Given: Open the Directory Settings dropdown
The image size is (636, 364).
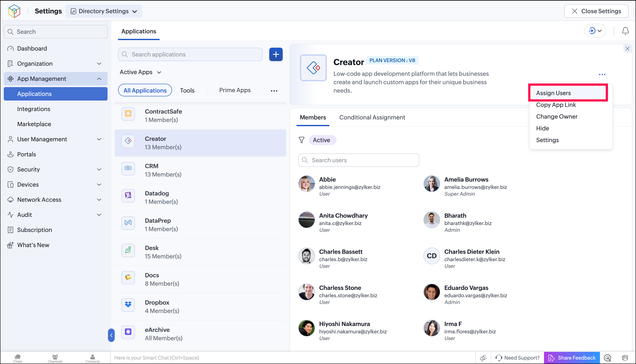Looking at the screenshot, I should click(x=104, y=11).
